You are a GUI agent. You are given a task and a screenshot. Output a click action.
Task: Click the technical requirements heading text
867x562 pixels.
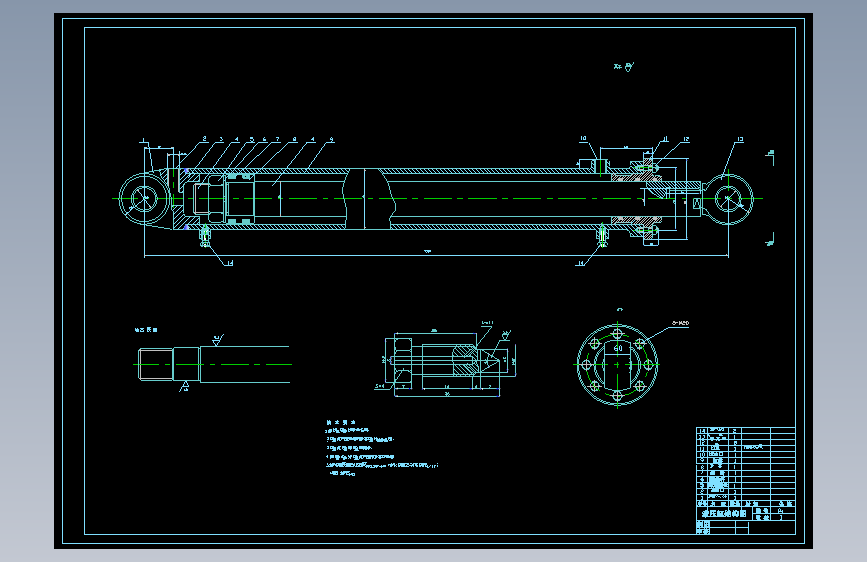click(x=341, y=422)
